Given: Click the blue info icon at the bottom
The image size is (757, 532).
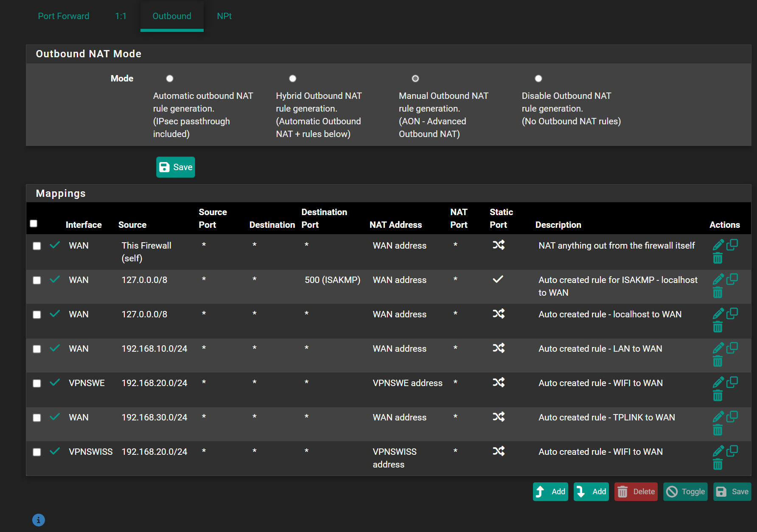Looking at the screenshot, I should pos(39,520).
